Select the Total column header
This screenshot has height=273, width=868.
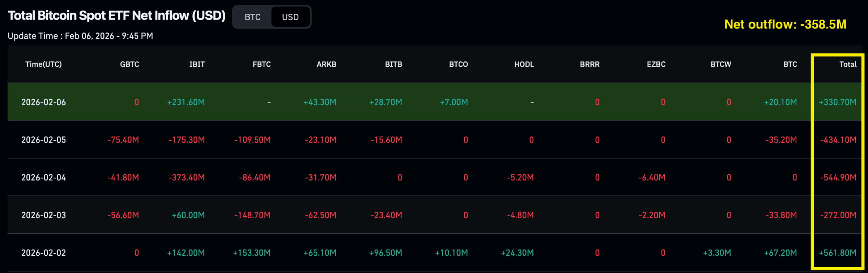[847, 64]
